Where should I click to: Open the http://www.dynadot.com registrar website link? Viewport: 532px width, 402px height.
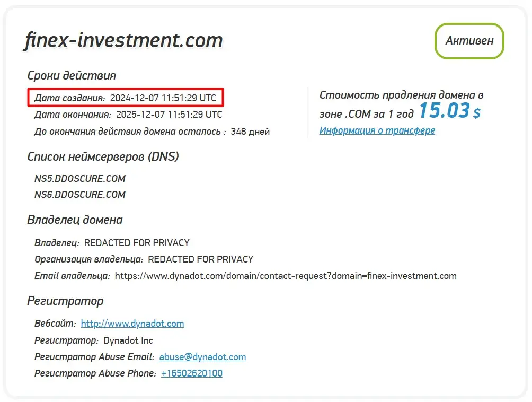click(x=131, y=323)
